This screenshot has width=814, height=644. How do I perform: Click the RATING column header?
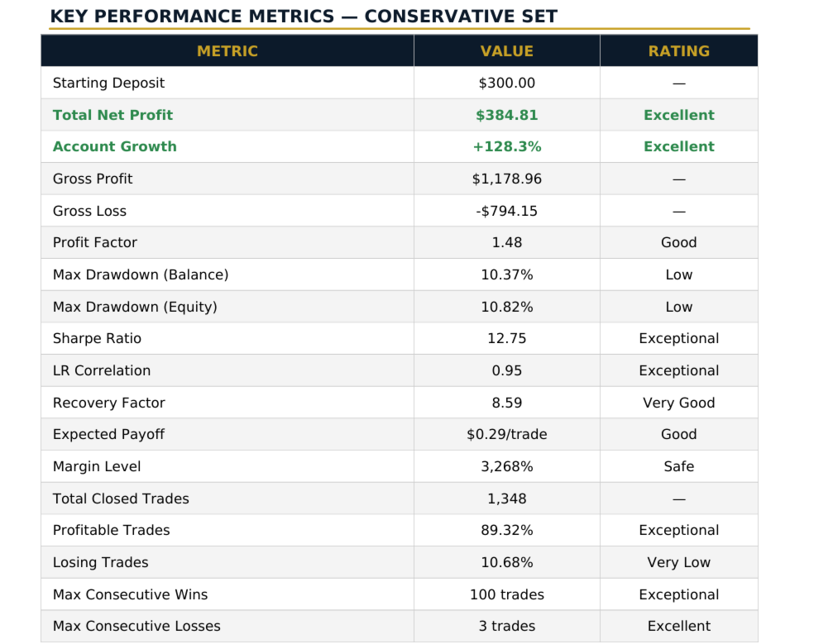pos(678,51)
